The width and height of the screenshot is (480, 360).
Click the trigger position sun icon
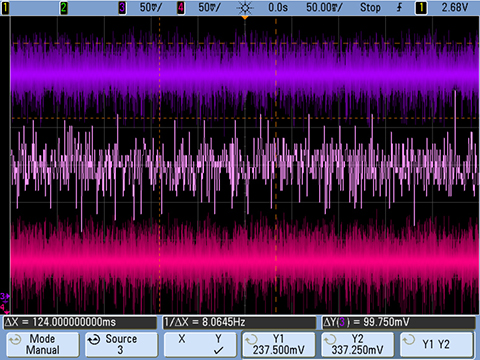click(245, 8)
